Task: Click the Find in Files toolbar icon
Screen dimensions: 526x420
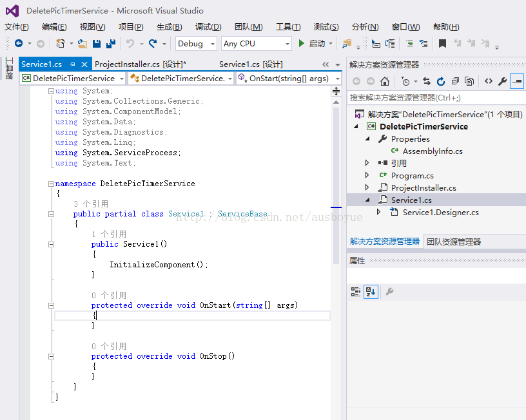Action: click(x=347, y=44)
